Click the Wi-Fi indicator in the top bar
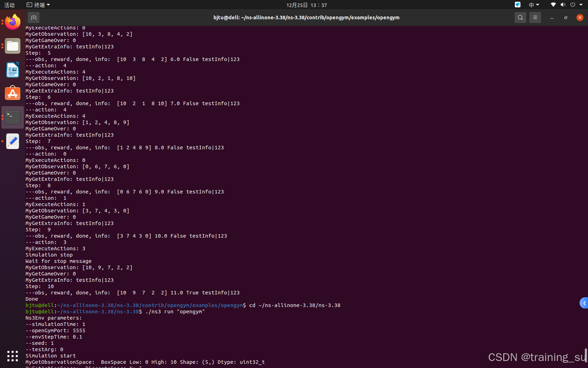Screen dimensions: 588x368 tap(553, 5)
